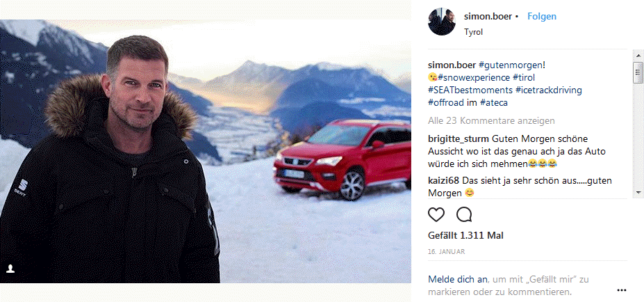Visit commenter kaizi68's profile

pyautogui.click(x=443, y=181)
